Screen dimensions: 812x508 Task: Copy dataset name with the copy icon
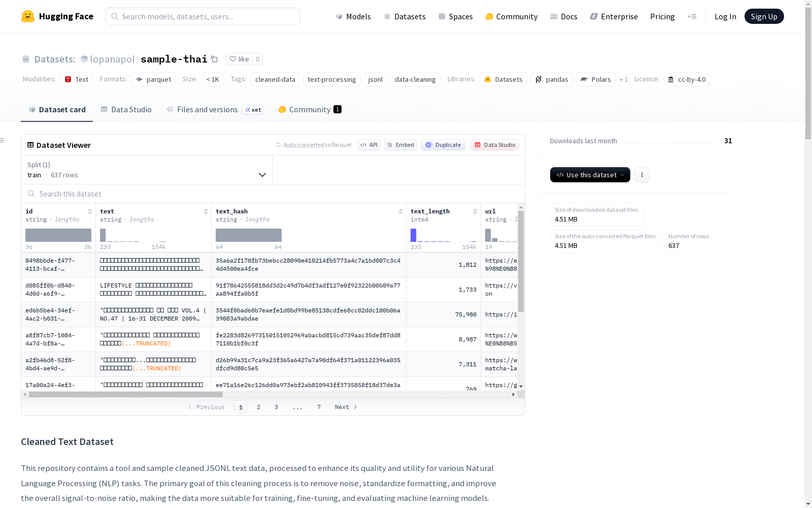coord(214,59)
